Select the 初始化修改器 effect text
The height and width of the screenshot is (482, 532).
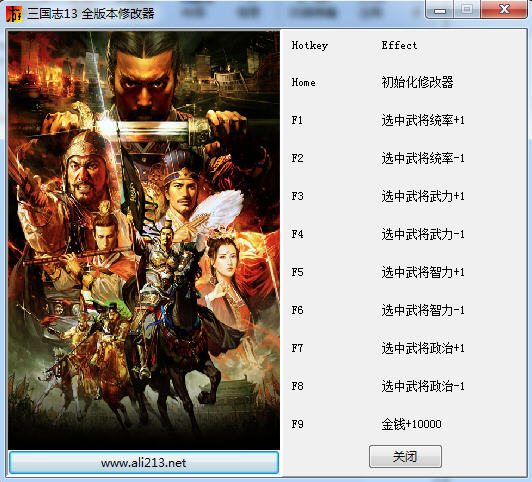point(417,82)
